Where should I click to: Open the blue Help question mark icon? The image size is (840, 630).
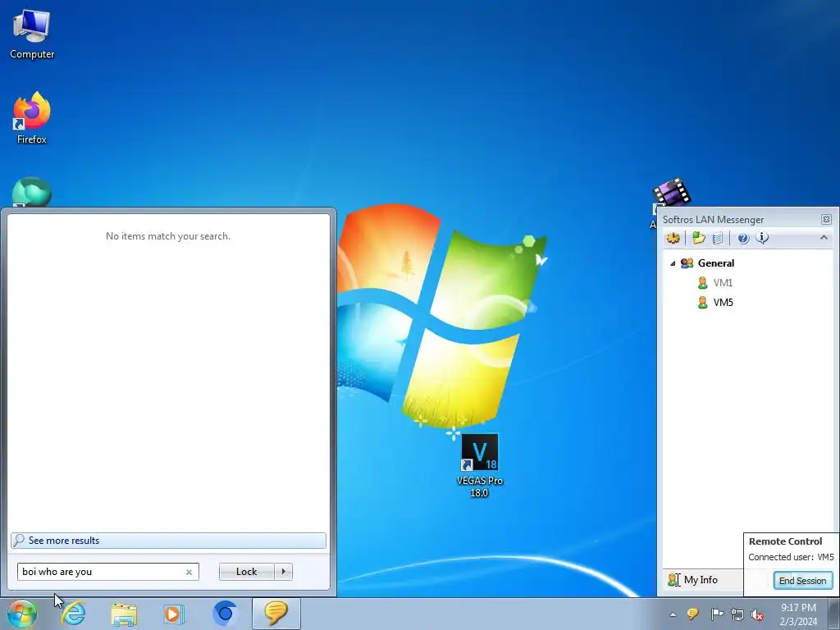tap(743, 239)
